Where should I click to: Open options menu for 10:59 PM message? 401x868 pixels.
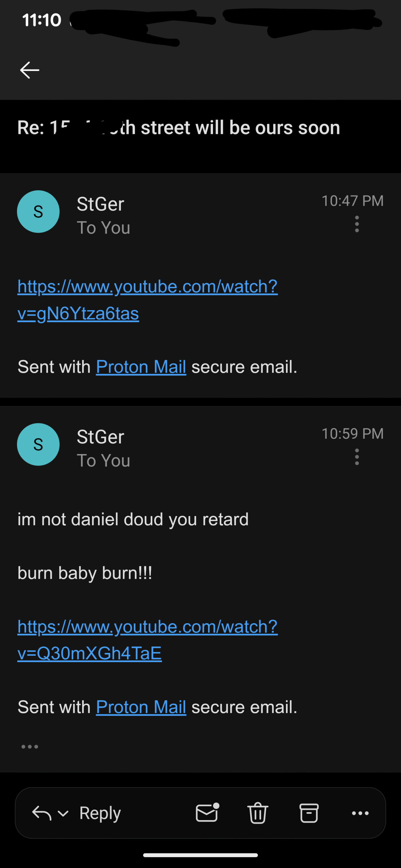[x=357, y=457]
